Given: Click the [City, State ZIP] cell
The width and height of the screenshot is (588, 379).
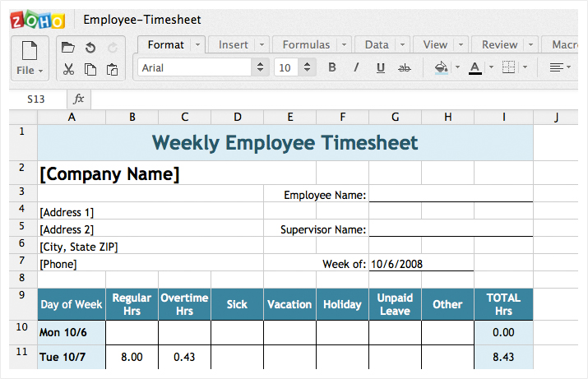Looking at the screenshot, I should tap(150, 247).
